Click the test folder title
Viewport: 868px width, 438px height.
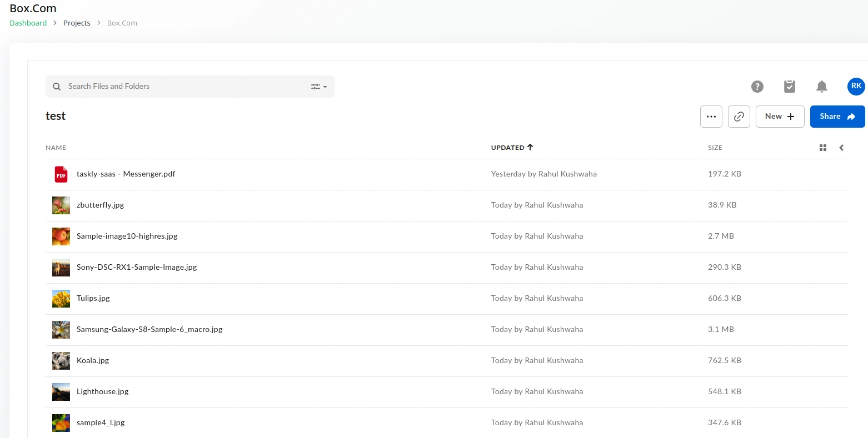tap(56, 116)
